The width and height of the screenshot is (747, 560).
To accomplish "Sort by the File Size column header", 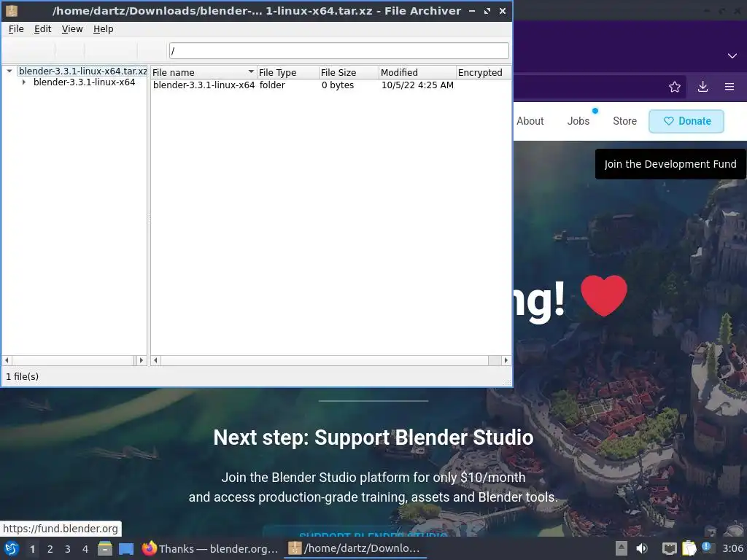I will [x=349, y=72].
